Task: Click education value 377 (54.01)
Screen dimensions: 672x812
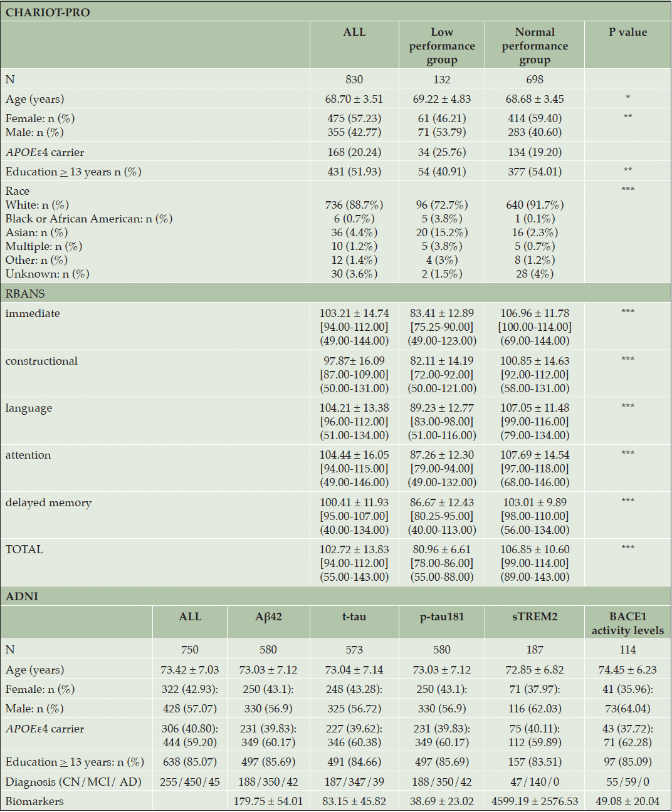Action: pyautogui.click(x=535, y=172)
